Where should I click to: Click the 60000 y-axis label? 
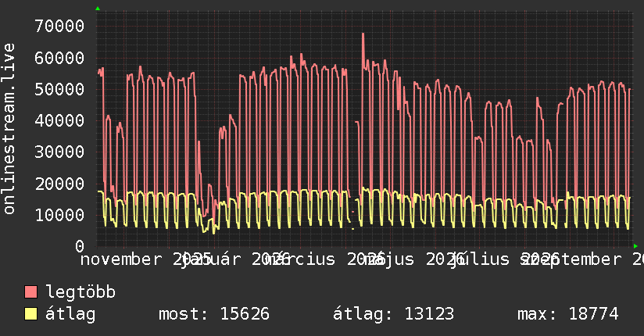(x=59, y=58)
